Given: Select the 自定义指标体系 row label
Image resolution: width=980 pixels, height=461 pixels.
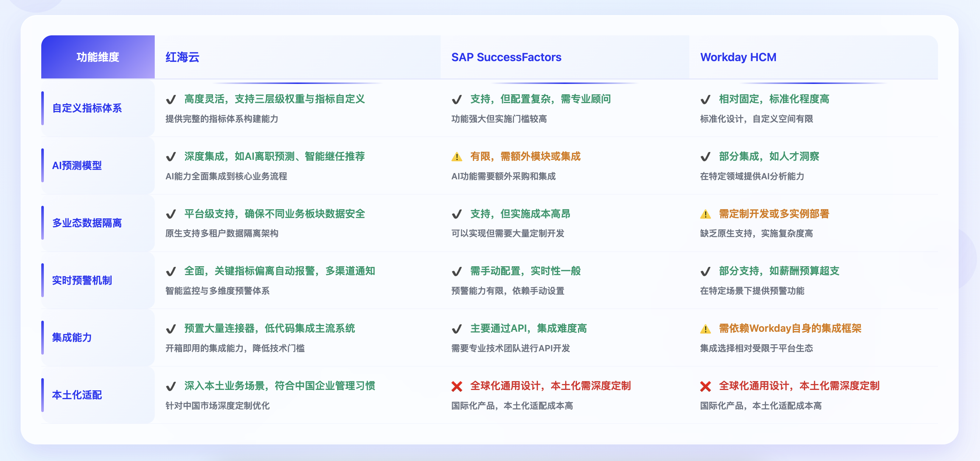Looking at the screenshot, I should click(87, 108).
